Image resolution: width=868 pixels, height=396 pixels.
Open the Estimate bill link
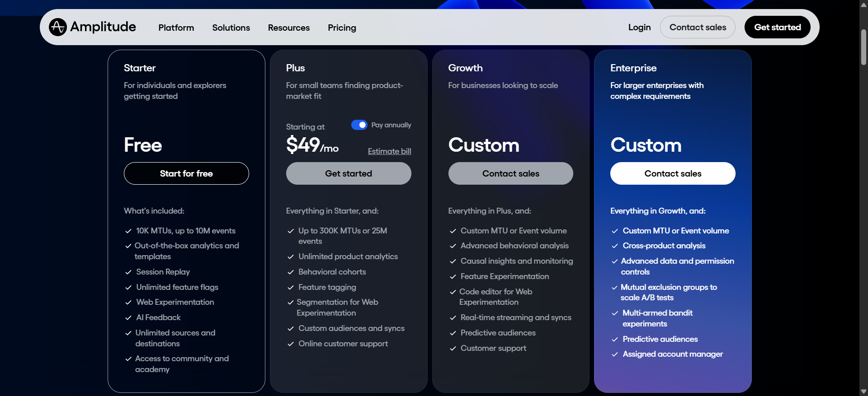[389, 151]
